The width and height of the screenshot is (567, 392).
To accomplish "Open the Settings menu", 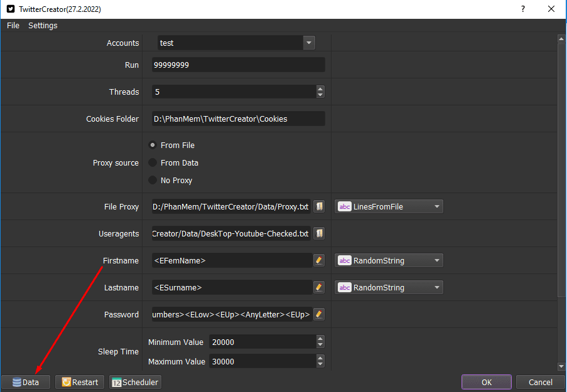I will pyautogui.click(x=43, y=25).
